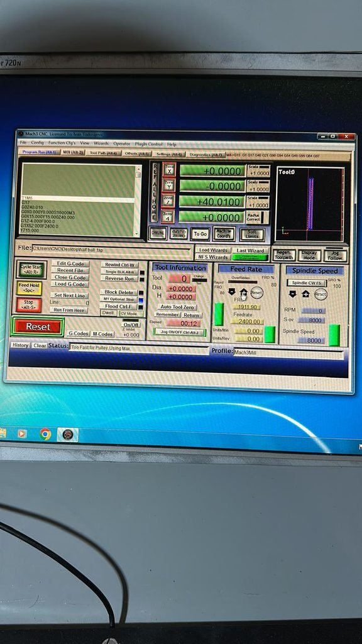Viewport: 362px width, 644px height.
Task: Click the Zero Y axis button
Action: pyautogui.click(x=169, y=186)
